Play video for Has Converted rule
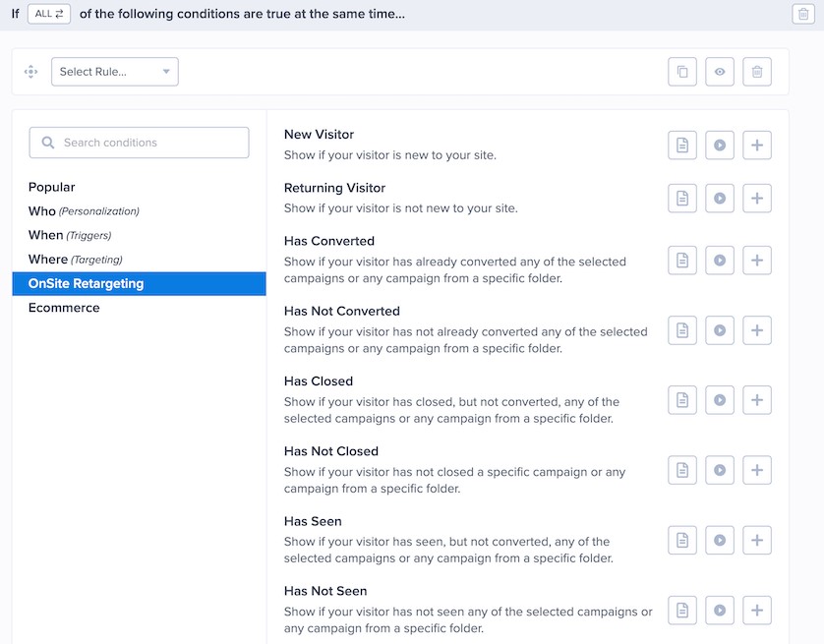Viewport: 824px width, 644px height. click(720, 260)
